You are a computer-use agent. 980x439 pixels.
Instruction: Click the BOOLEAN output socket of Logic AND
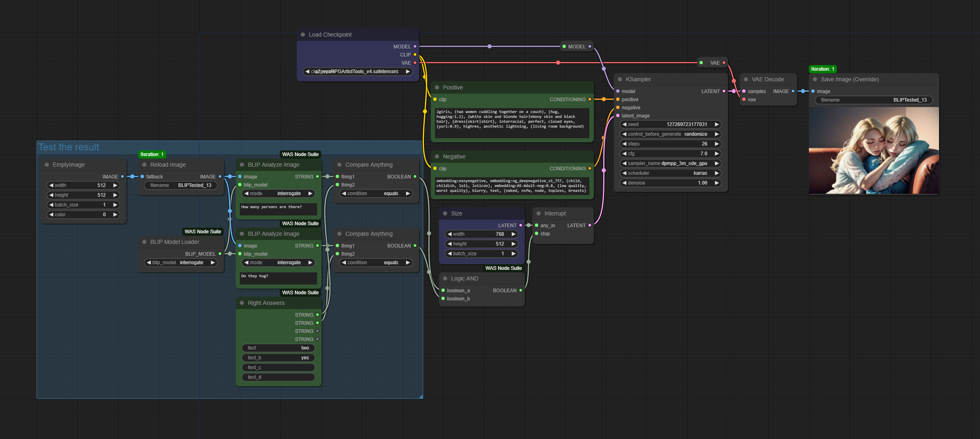(x=520, y=290)
